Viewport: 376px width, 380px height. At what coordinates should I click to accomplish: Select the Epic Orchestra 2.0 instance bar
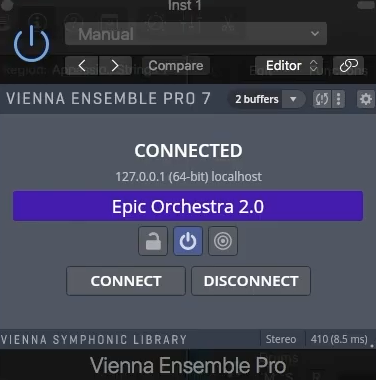188,206
